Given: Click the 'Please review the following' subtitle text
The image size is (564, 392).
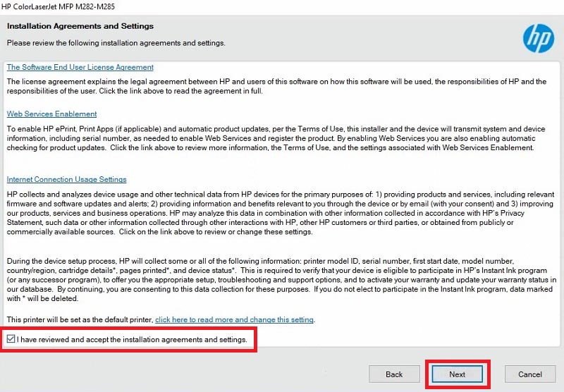Looking at the screenshot, I should coord(116,43).
